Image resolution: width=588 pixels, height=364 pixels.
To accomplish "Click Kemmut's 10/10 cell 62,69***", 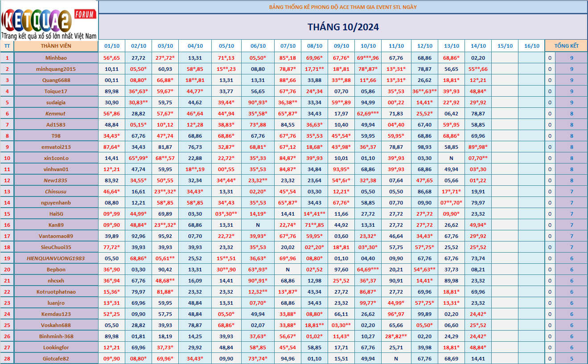I will 368,114.
